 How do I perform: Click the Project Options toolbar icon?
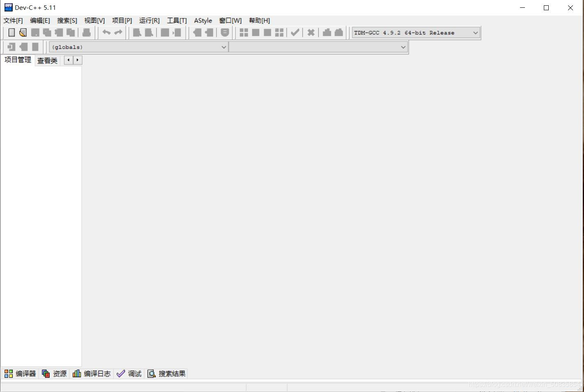click(225, 33)
